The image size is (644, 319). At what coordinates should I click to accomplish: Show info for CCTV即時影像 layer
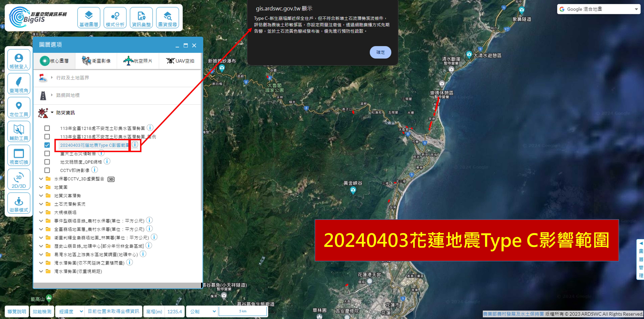pos(95,170)
